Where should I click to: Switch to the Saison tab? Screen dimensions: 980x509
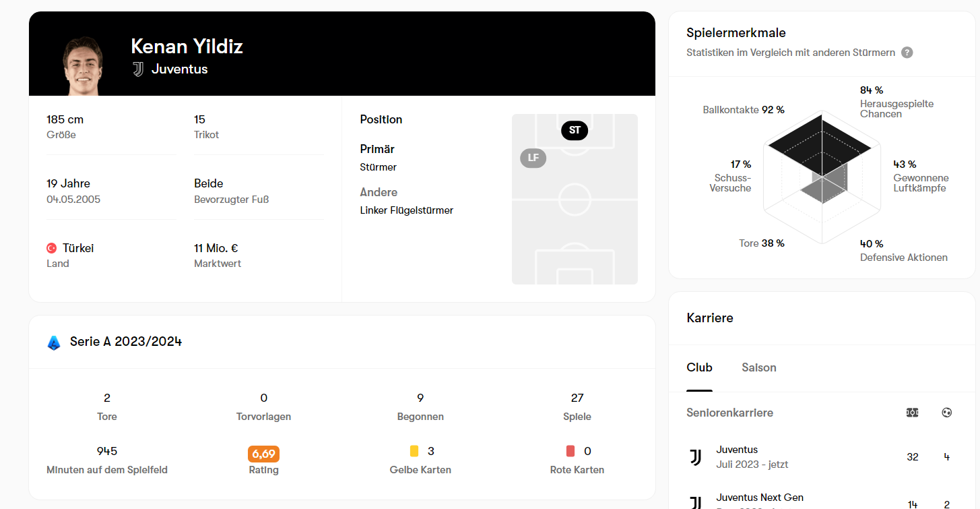point(759,367)
